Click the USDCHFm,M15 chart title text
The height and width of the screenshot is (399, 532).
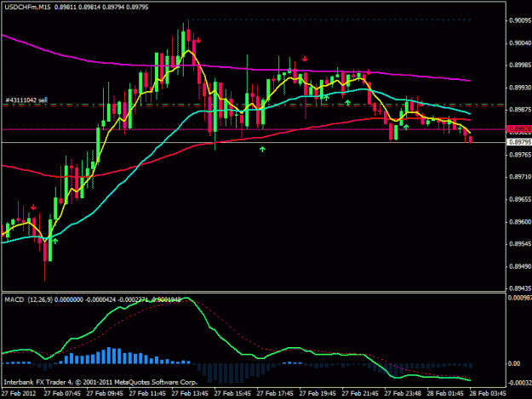click(x=27, y=7)
